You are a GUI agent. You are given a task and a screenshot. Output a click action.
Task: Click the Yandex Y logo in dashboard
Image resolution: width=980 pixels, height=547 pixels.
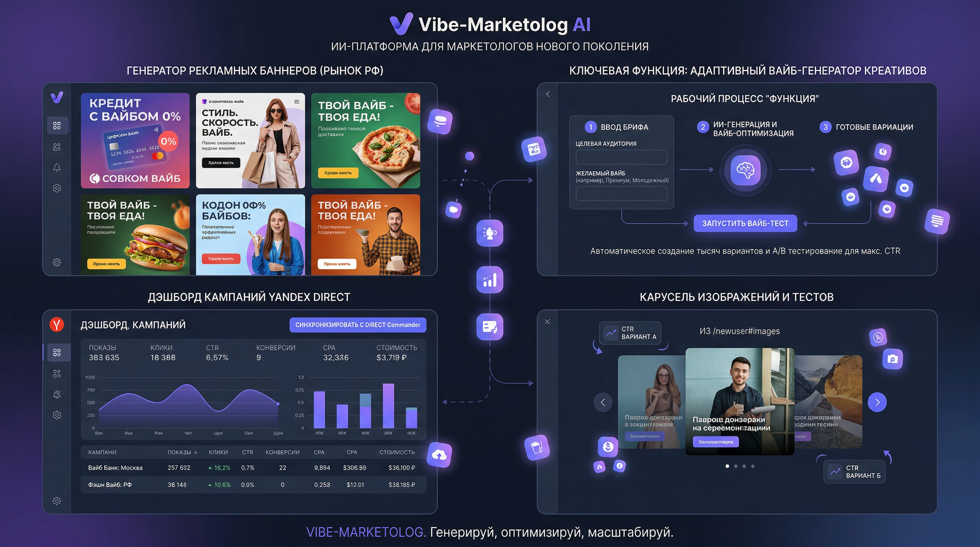[x=57, y=324]
